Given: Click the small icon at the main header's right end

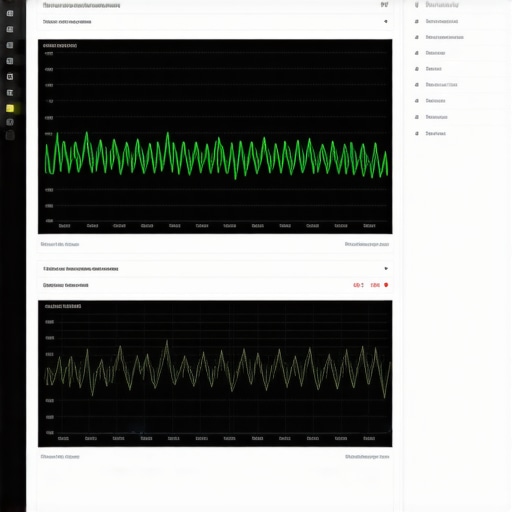Looking at the screenshot, I should tap(384, 5).
